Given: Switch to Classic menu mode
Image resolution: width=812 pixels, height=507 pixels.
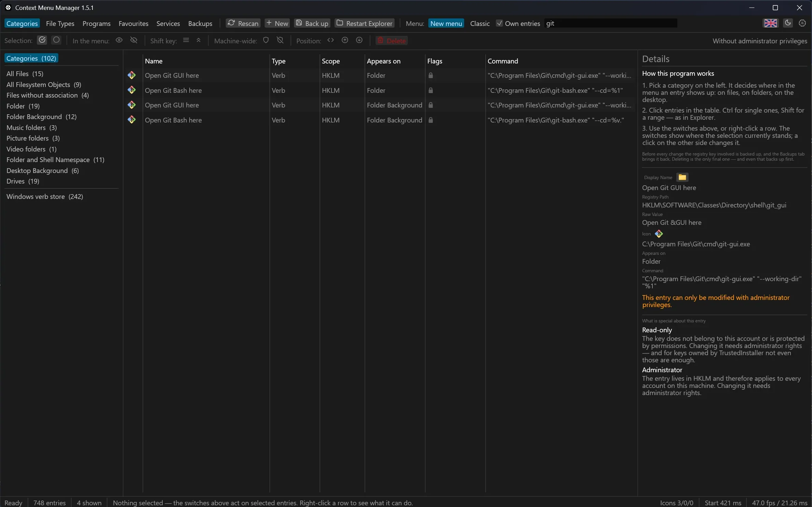Looking at the screenshot, I should tap(480, 23).
